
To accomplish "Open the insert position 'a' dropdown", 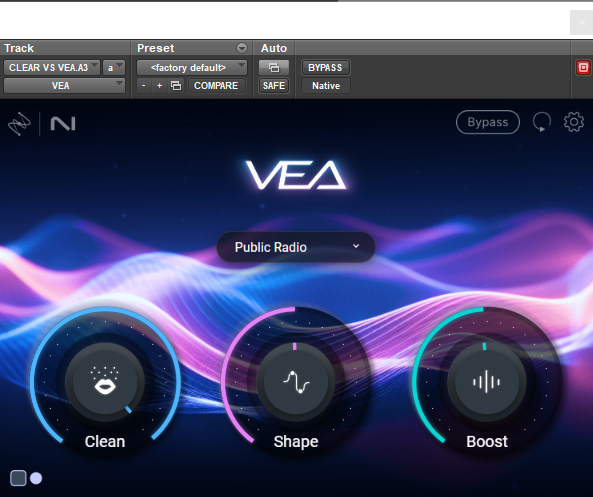I will 114,68.
